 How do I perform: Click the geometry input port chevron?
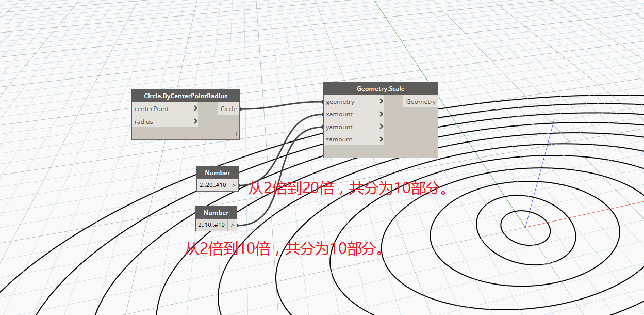tap(381, 102)
